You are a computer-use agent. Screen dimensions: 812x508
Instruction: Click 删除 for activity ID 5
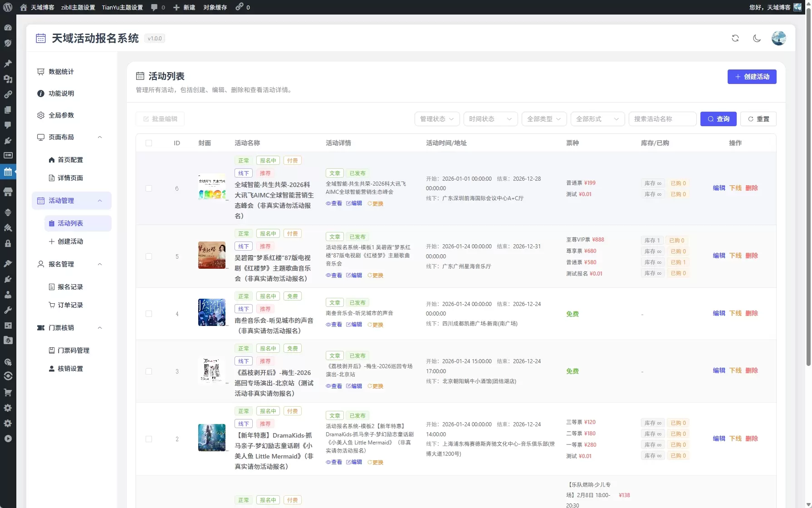[x=752, y=256]
